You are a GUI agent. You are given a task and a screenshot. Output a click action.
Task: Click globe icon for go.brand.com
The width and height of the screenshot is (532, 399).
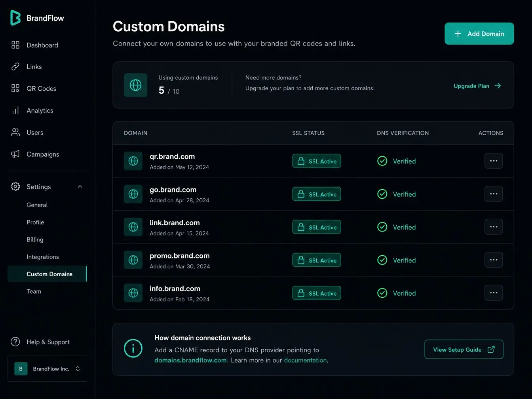click(133, 194)
